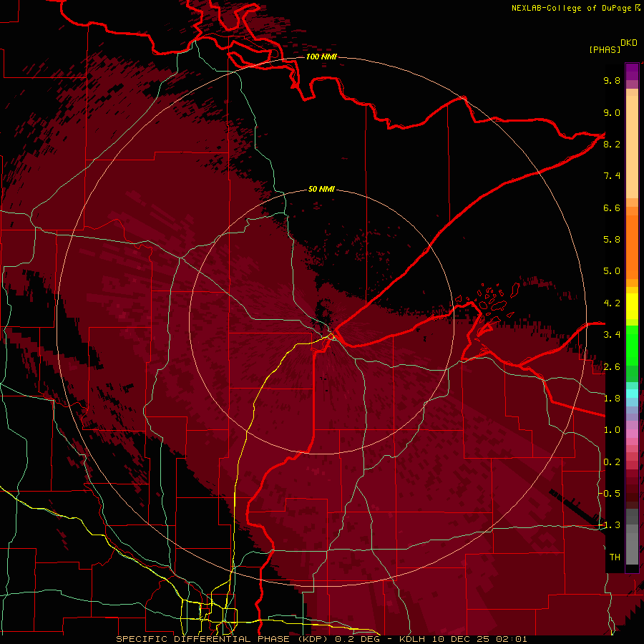644x644 pixels.
Task: Click the 4.2 color scale value
Action: [612, 303]
